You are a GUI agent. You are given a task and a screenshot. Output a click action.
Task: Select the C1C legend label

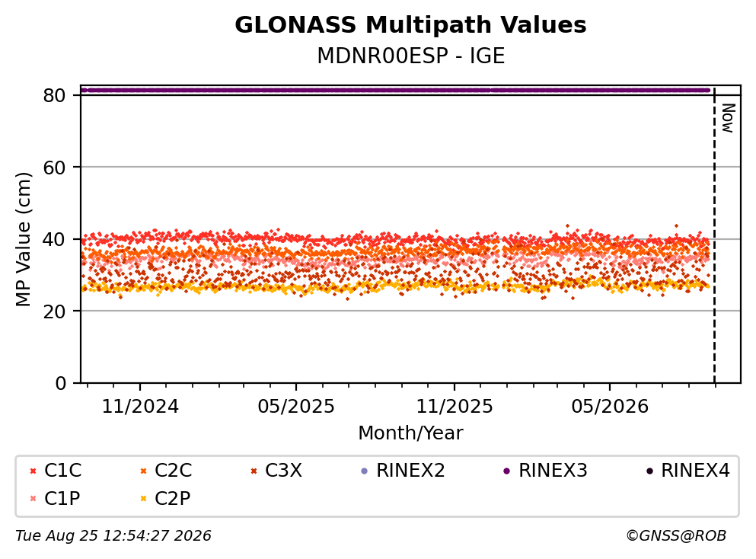tap(62, 471)
